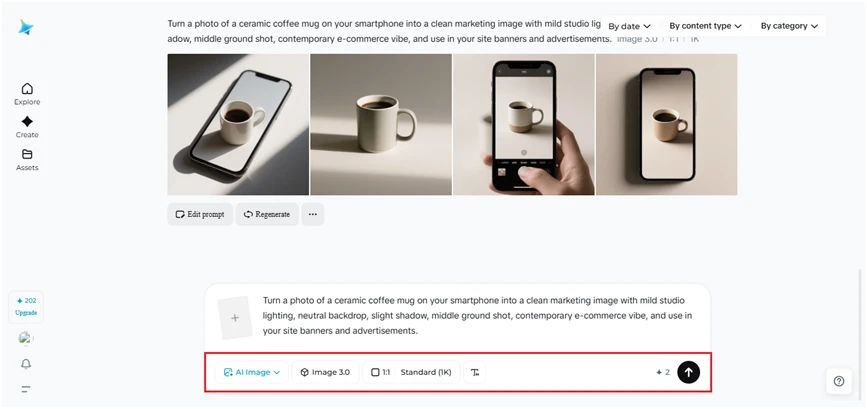Open the three-dot more options menu

coord(312,214)
